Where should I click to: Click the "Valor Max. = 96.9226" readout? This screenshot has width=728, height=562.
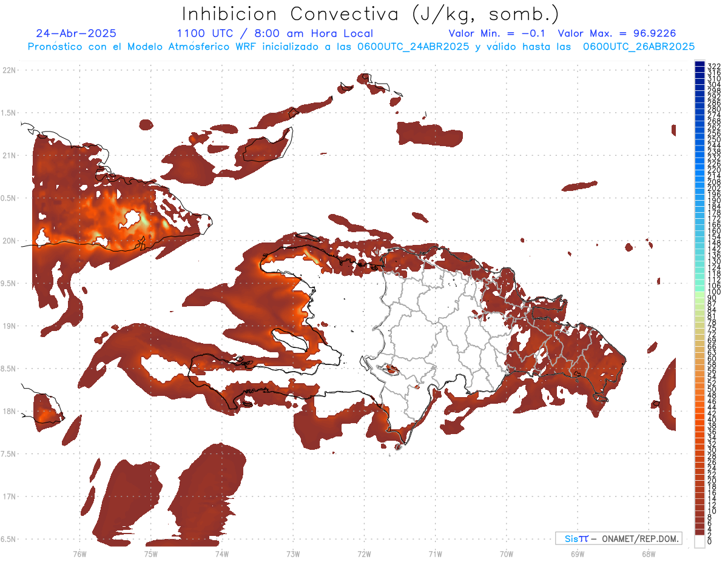pos(617,33)
